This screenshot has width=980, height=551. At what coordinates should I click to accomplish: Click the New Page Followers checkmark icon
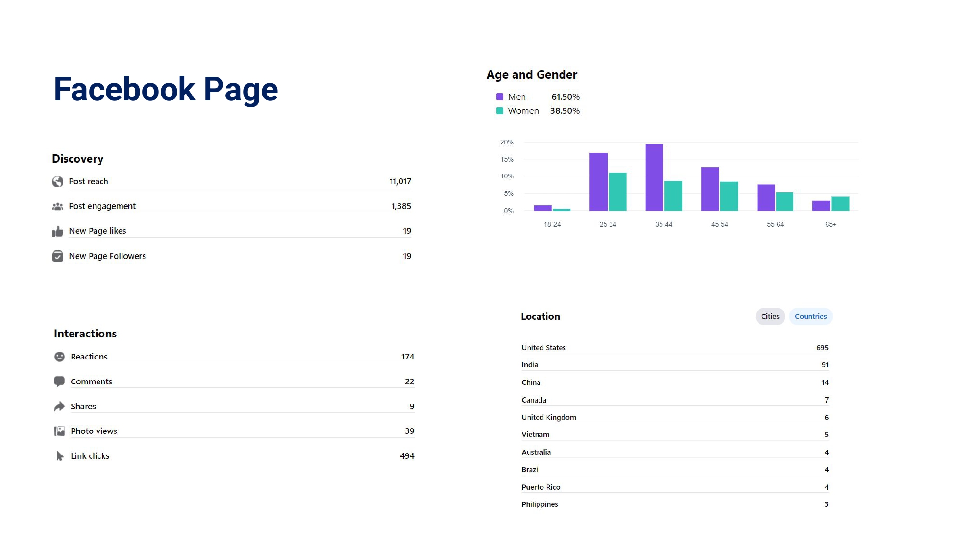[x=57, y=256]
